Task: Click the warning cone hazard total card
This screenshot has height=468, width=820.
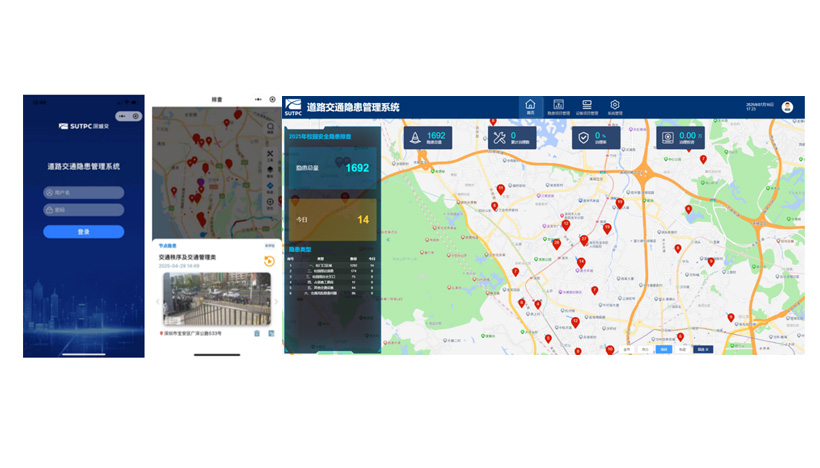Action: pyautogui.click(x=428, y=139)
